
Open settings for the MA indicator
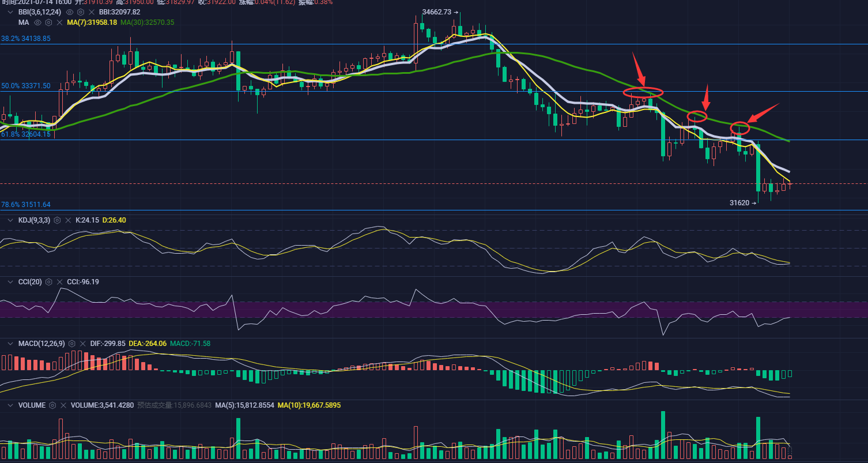tap(49, 22)
